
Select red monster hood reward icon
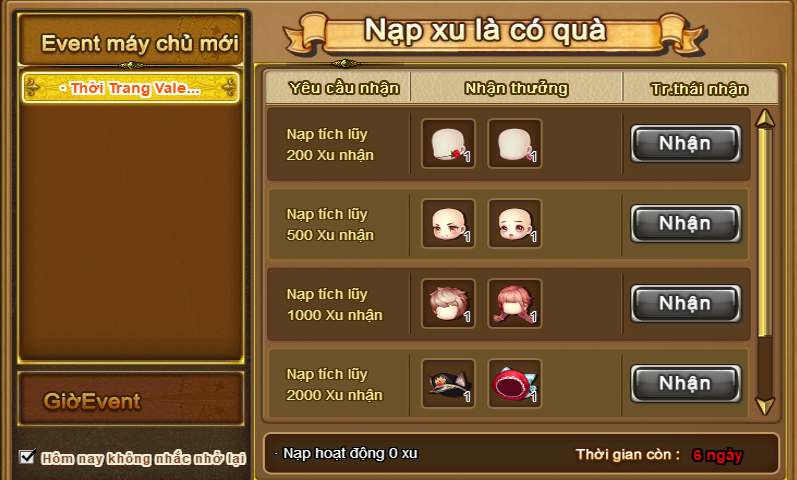514,383
